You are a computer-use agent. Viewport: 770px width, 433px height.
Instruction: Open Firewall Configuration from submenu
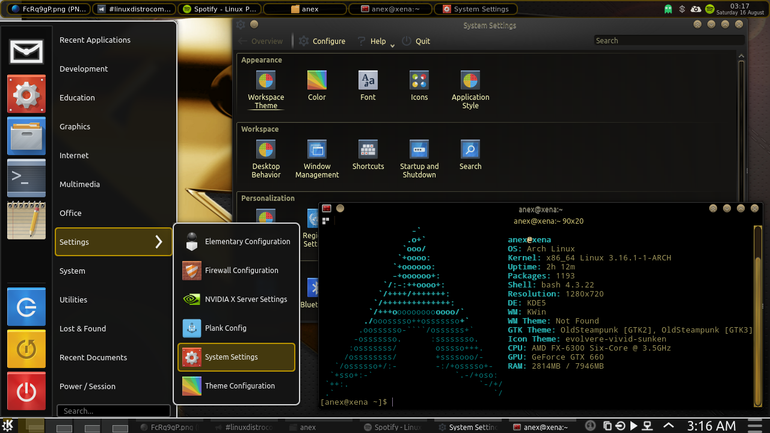click(x=236, y=271)
